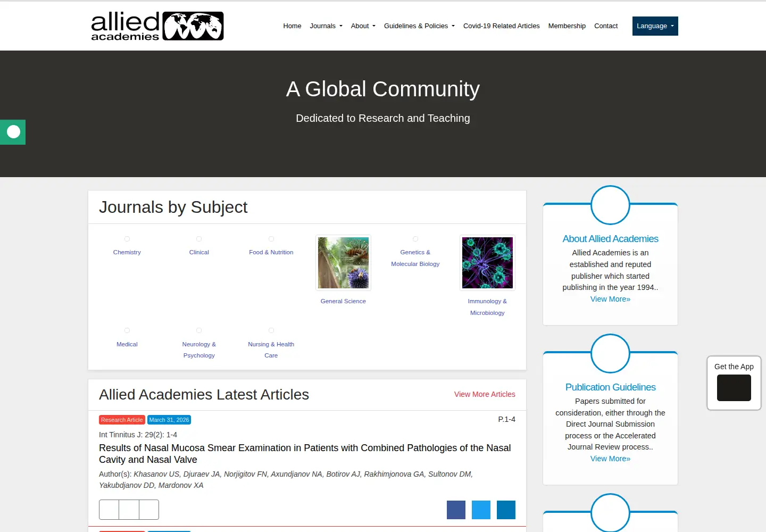
Task: Click View More Articles link
Action: pos(485,394)
